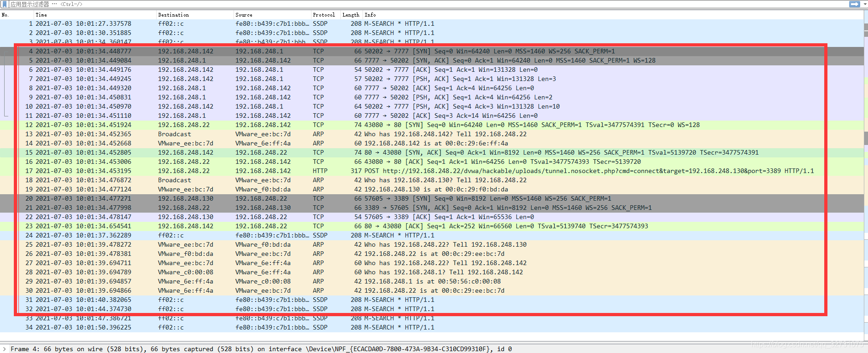Sort by the Time column header

click(x=95, y=15)
